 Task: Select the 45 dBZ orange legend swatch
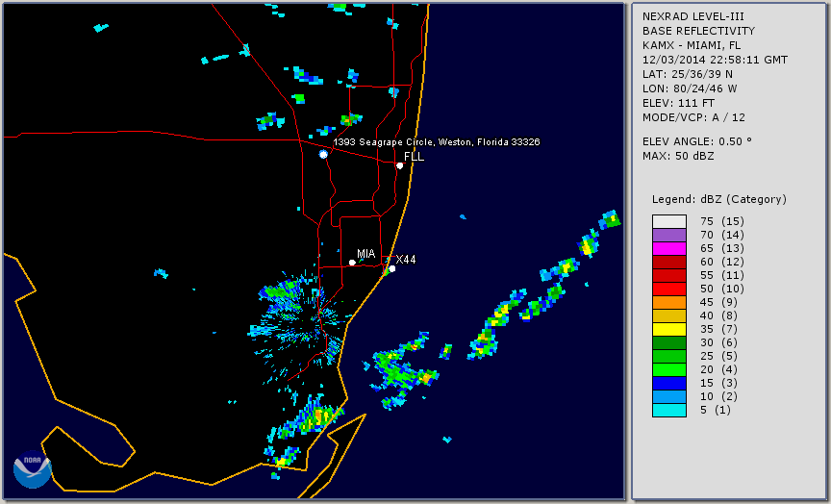coord(668,303)
